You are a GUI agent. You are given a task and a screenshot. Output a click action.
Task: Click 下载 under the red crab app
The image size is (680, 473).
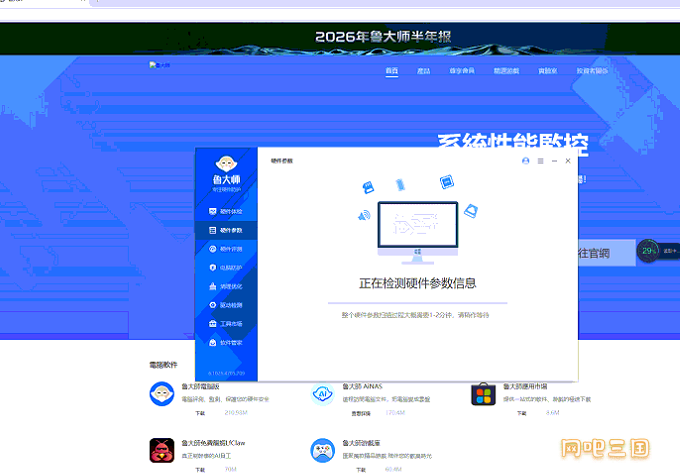(200, 470)
